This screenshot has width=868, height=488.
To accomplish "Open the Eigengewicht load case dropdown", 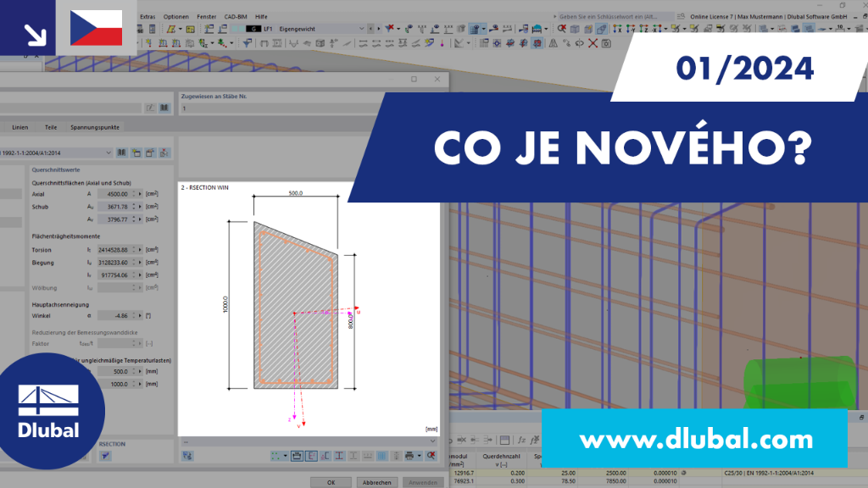I will tap(361, 29).
